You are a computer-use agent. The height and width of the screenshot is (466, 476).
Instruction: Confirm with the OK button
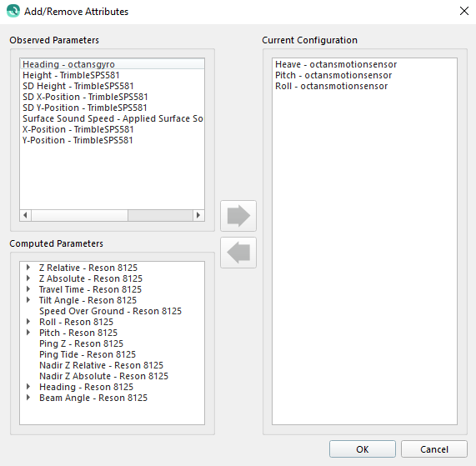[363, 449]
